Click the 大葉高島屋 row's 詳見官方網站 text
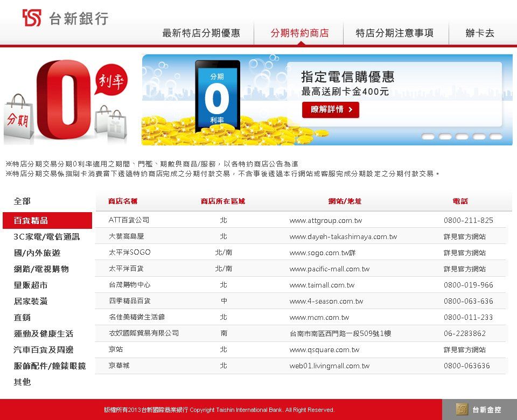This screenshot has width=517, height=420. [x=465, y=237]
